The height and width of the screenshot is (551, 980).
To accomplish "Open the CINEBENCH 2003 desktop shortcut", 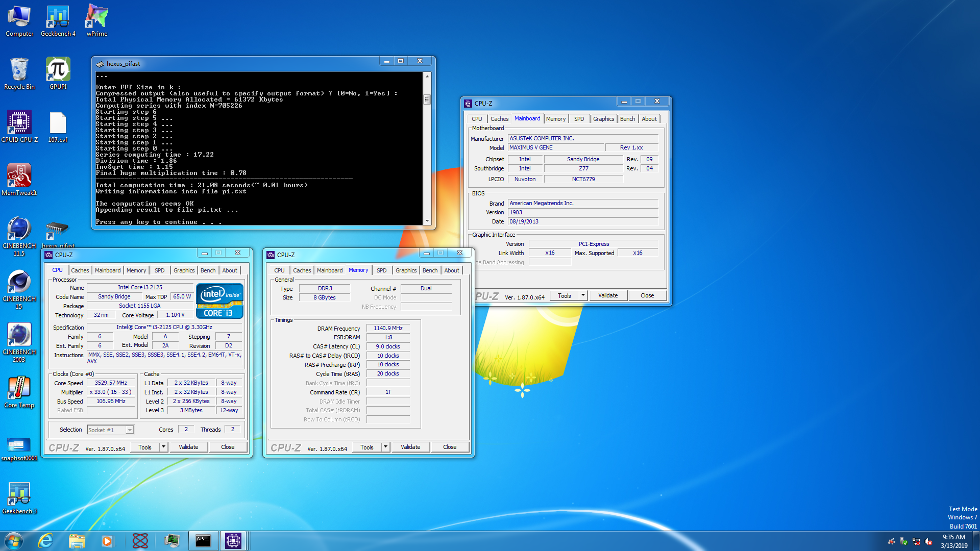I will [x=19, y=342].
